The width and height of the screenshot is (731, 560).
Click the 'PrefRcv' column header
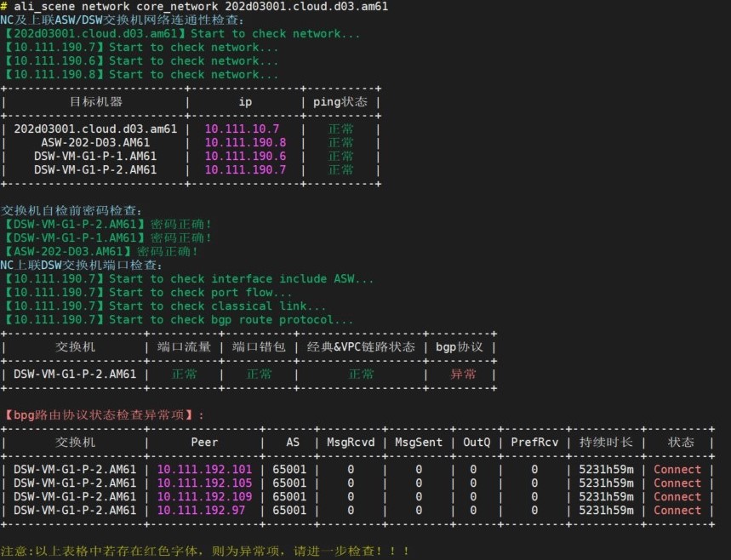click(534, 442)
